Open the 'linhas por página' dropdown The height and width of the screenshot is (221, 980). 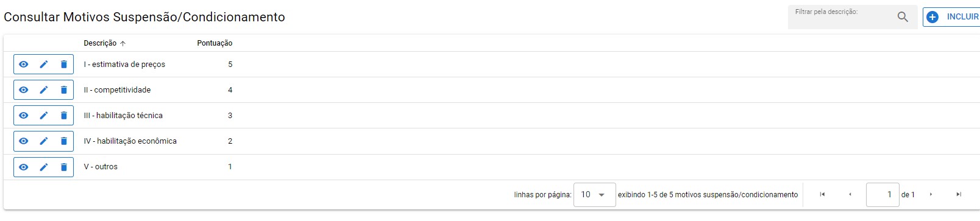coord(594,195)
